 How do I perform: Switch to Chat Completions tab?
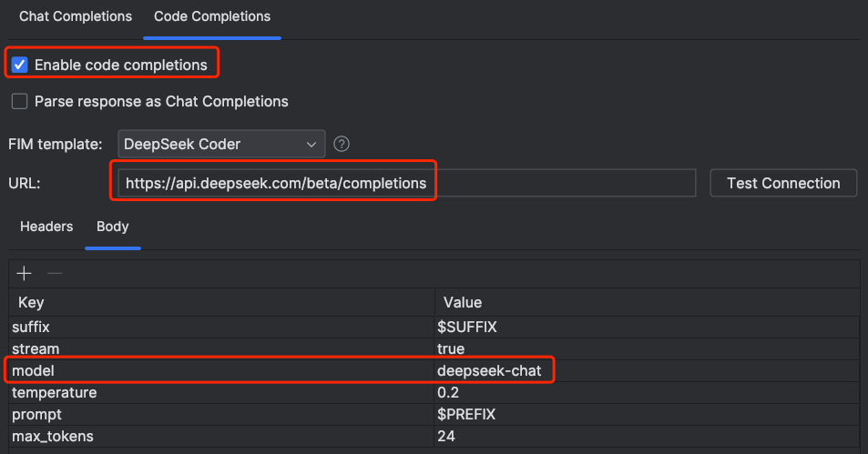[76, 16]
